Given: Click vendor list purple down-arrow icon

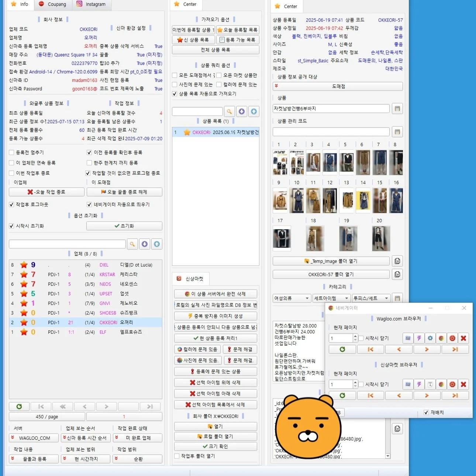Looking at the screenshot, I should click(x=145, y=244).
